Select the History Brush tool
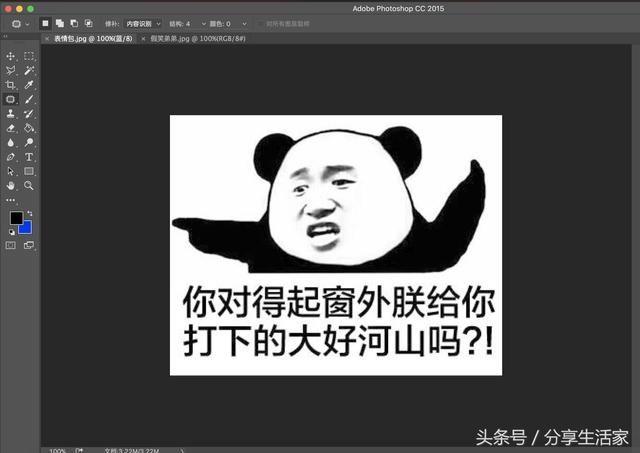 29,113
